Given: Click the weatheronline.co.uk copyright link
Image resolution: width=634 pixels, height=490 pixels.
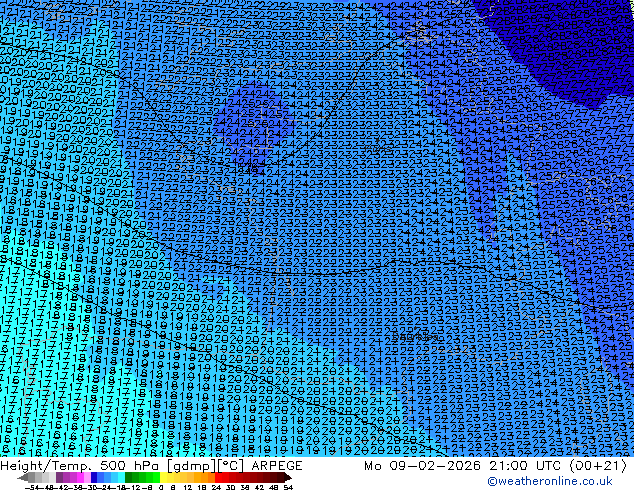Looking at the screenshot, I should (550, 481).
